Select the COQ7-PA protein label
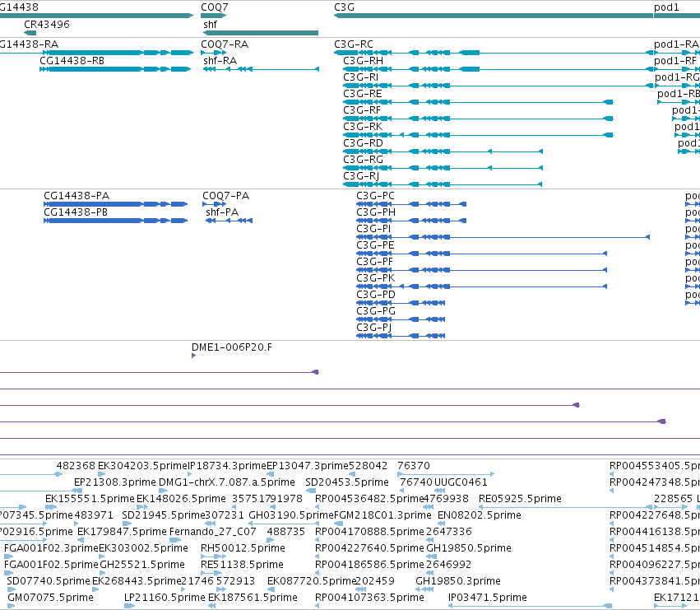700x610 pixels. coord(226,195)
